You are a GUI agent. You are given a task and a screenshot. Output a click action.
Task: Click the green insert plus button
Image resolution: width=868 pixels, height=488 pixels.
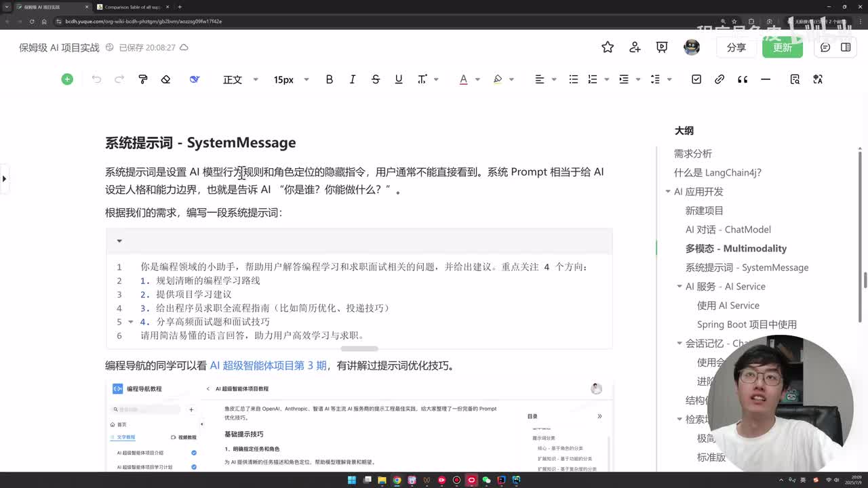click(67, 79)
